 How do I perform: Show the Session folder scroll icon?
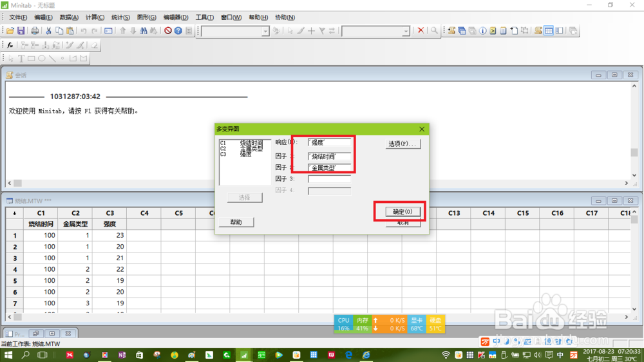click(x=451, y=31)
